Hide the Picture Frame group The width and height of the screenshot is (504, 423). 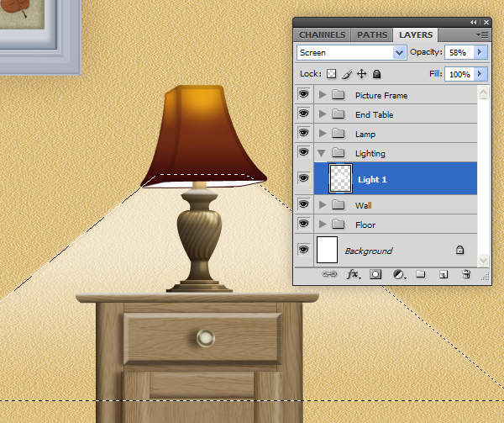(303, 95)
